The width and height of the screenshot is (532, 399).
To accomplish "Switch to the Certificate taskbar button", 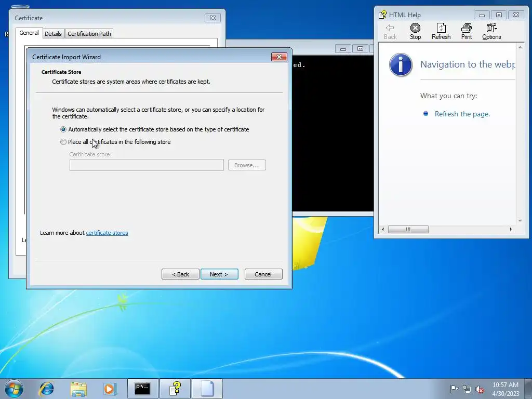I will 207,389.
